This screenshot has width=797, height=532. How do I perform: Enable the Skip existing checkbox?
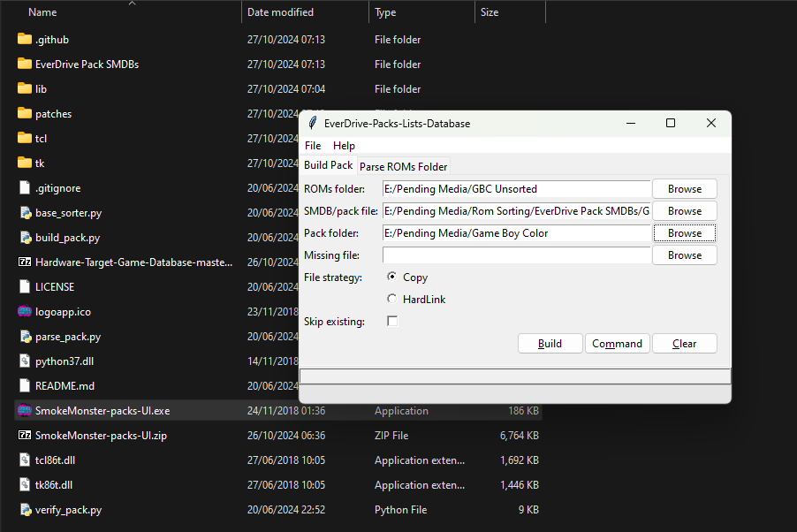pyautogui.click(x=392, y=321)
